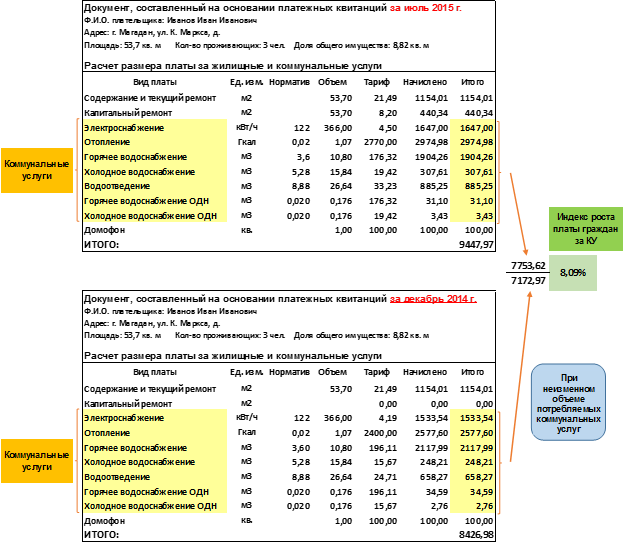Screen dimensions: 624x543
Task: Select "Содержание и текущий ремонт" in July 2015 table
Action: (x=150, y=98)
